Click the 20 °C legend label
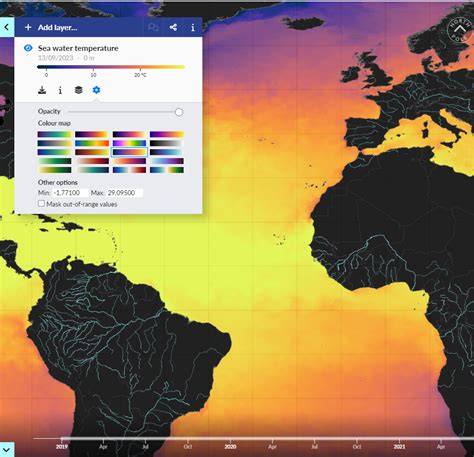The width and height of the screenshot is (474, 457). click(x=140, y=75)
